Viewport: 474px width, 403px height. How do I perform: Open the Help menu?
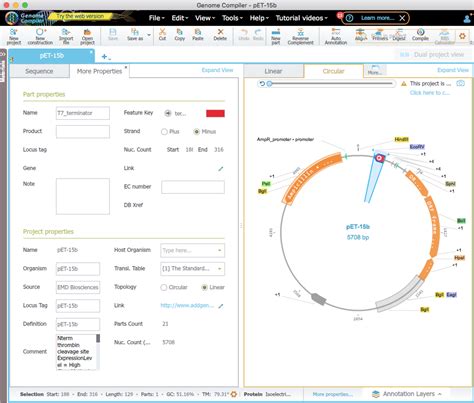pos(259,18)
